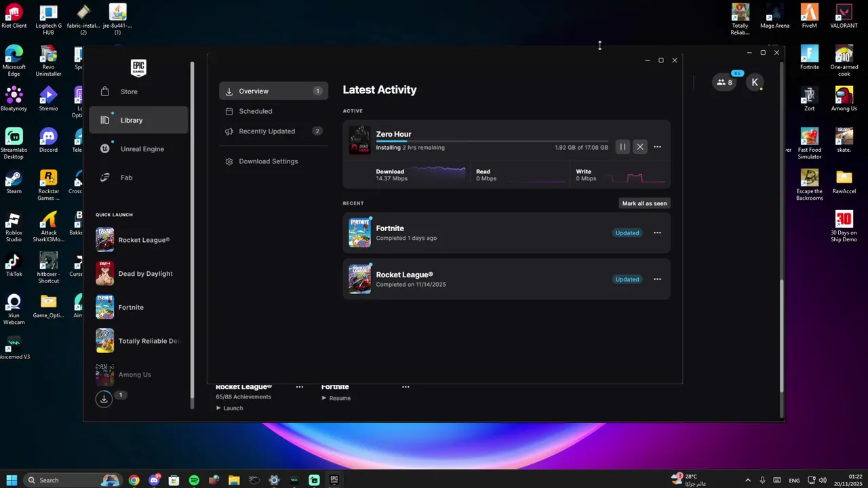
Task: Open the weather widget on the taskbar
Action: (x=689, y=480)
